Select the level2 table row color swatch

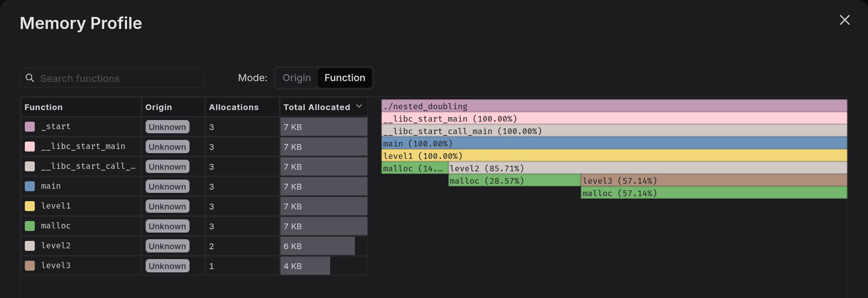pos(30,246)
